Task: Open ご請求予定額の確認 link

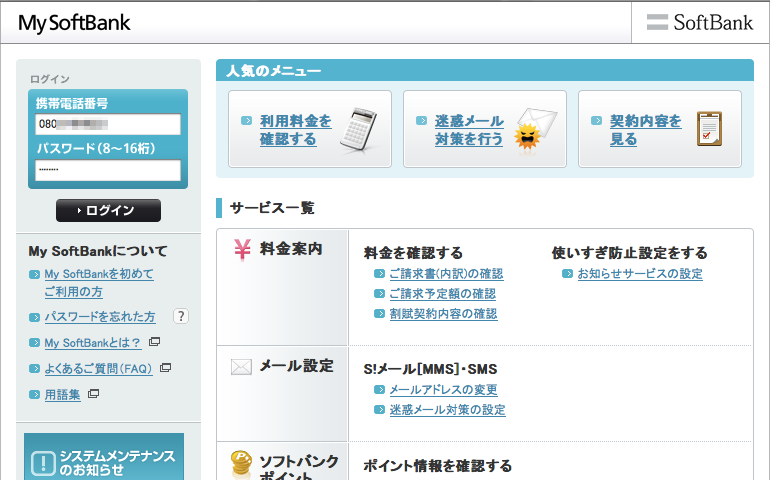Action: [442, 294]
